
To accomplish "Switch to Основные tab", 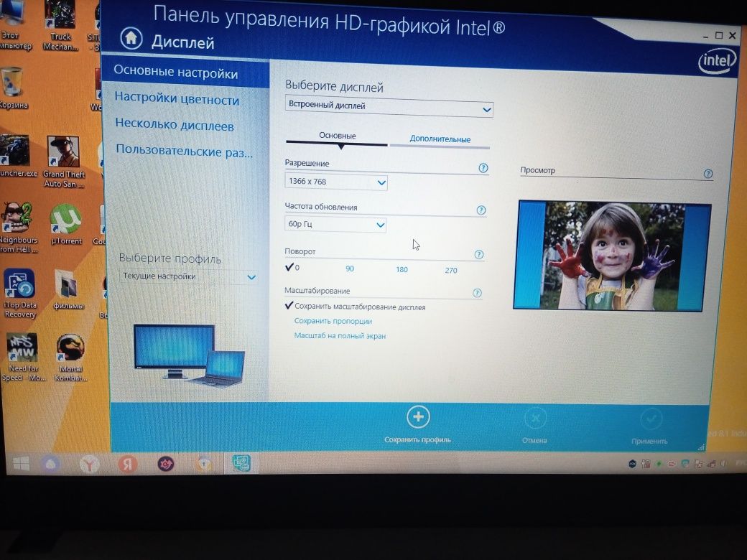I will coord(338,136).
